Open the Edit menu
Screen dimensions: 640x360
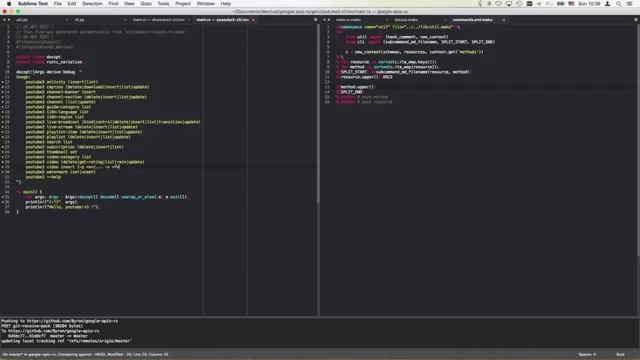tap(72, 4)
